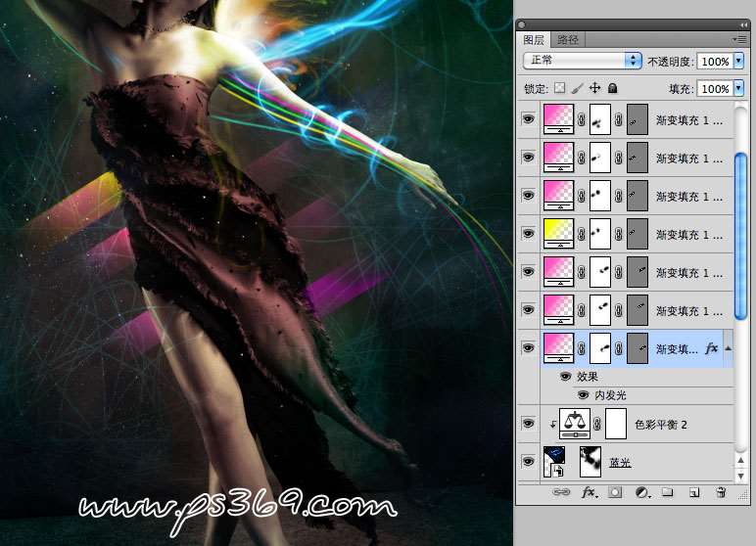Open the 正常 blend mode dropdown

(x=582, y=61)
